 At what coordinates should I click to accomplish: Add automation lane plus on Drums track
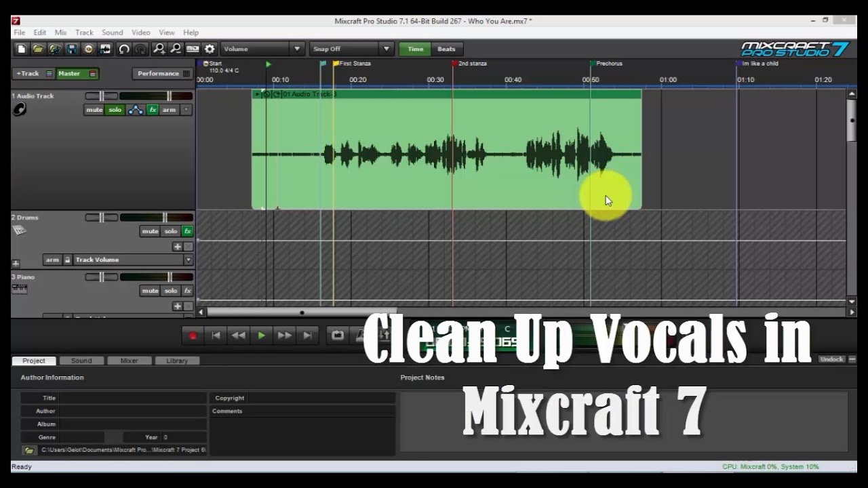[x=177, y=247]
